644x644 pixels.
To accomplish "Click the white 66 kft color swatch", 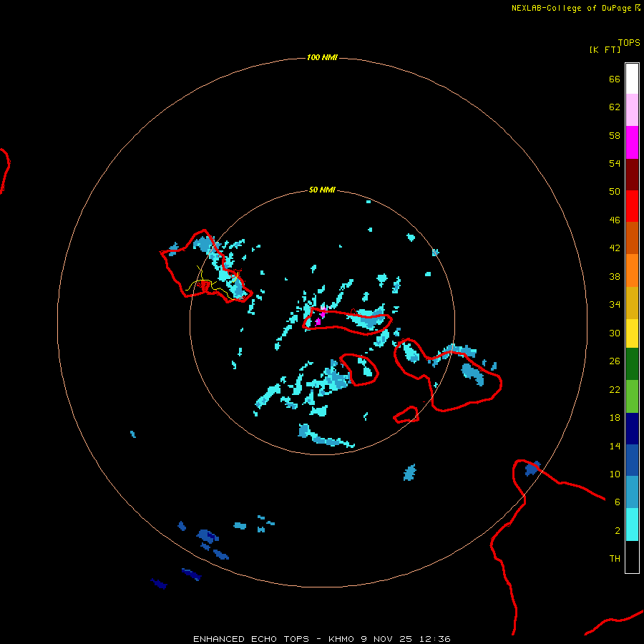I will (632, 79).
